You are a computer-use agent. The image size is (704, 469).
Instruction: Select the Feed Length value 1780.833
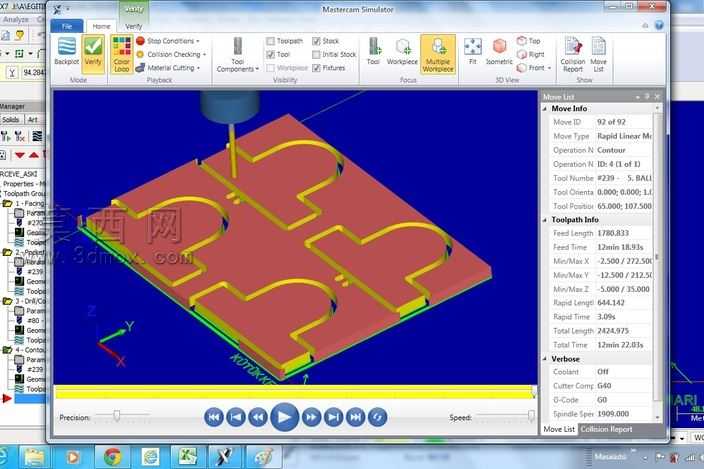point(613,233)
